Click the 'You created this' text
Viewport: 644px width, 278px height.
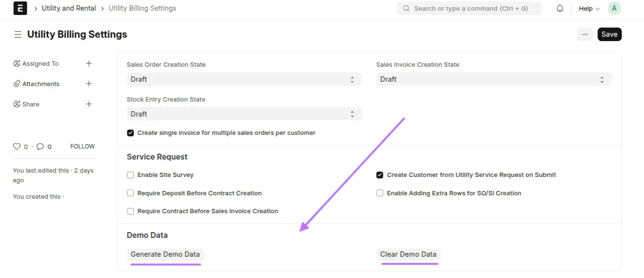39,196
